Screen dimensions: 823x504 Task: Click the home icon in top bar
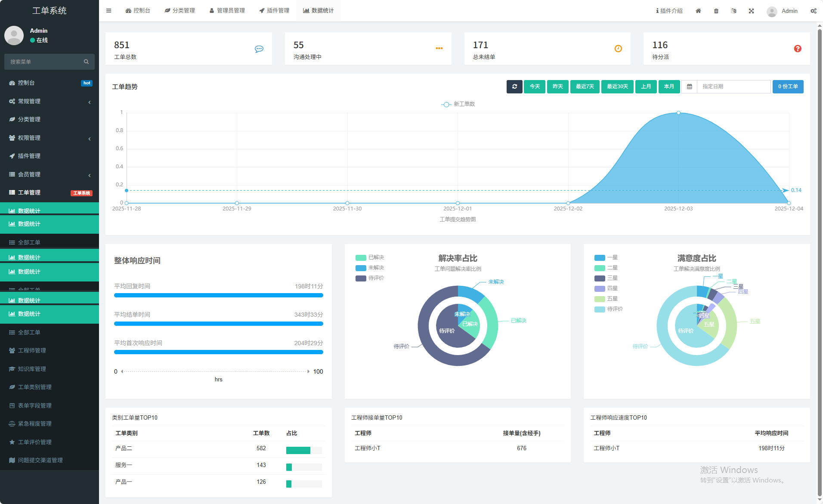pos(698,11)
